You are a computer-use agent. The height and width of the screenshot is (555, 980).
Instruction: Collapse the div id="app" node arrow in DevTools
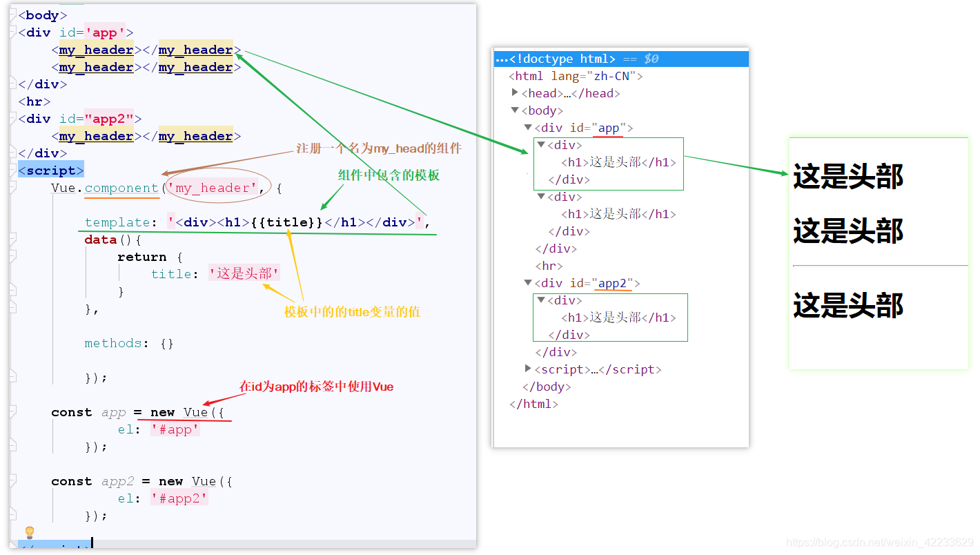click(528, 127)
